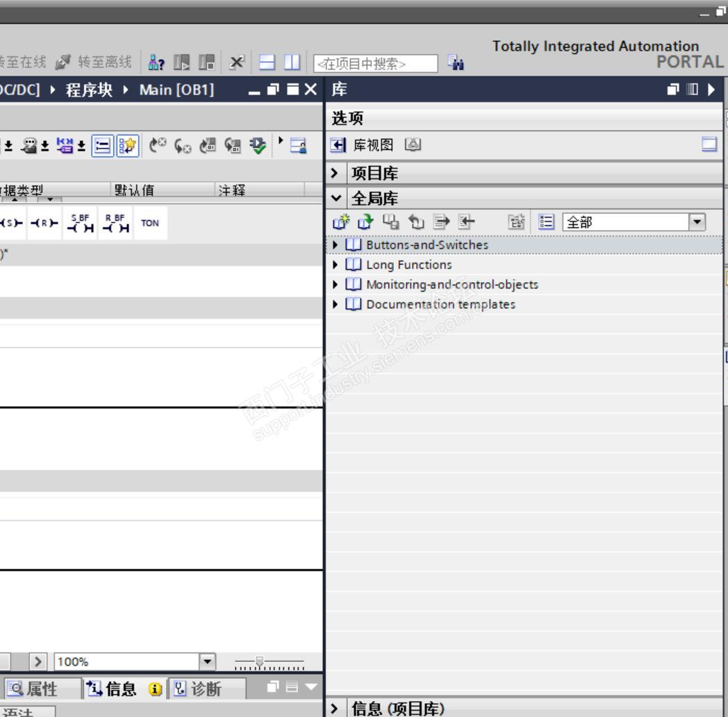Collapse the 全局库 section

click(x=336, y=198)
